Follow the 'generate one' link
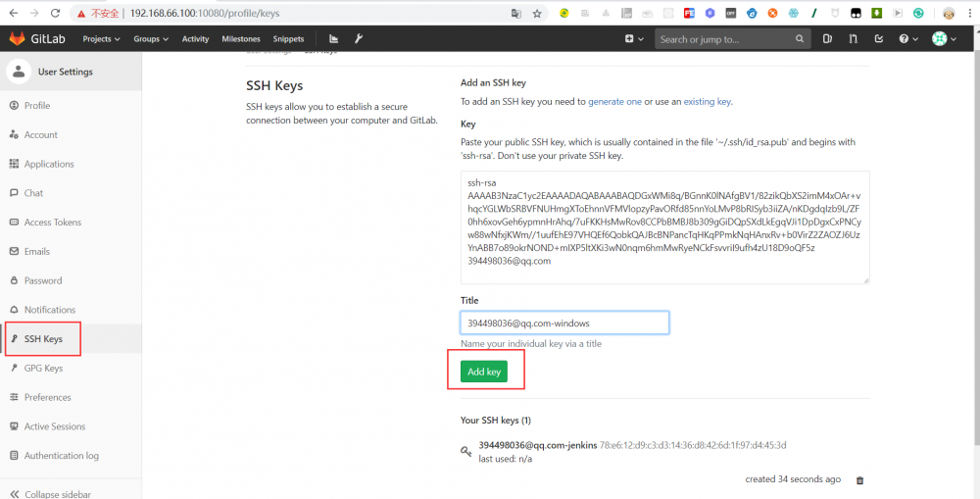This screenshot has height=499, width=980. [614, 101]
